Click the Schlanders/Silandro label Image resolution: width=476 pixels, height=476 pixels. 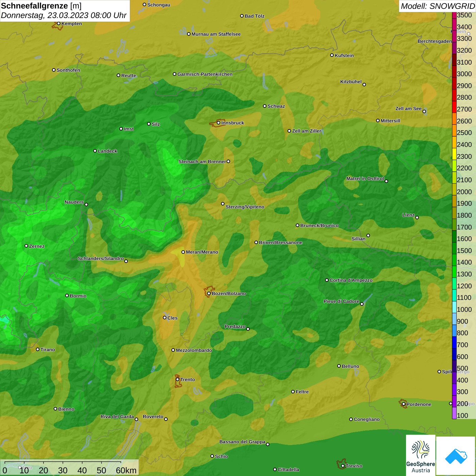coord(101,258)
